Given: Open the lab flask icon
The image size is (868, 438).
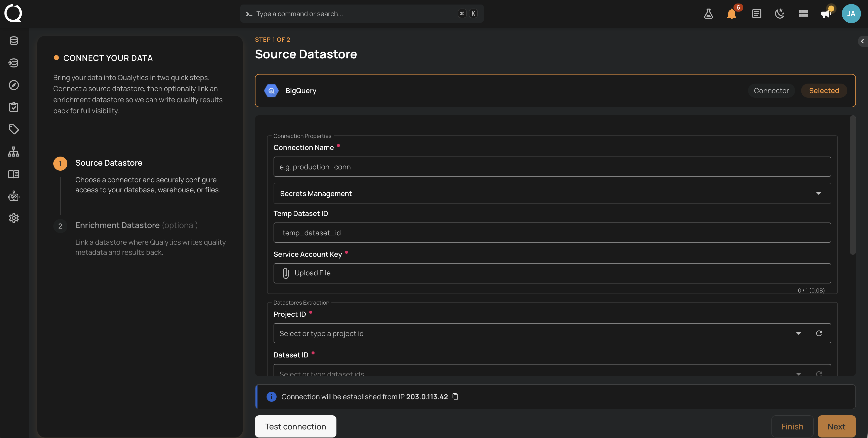Looking at the screenshot, I should pos(709,14).
